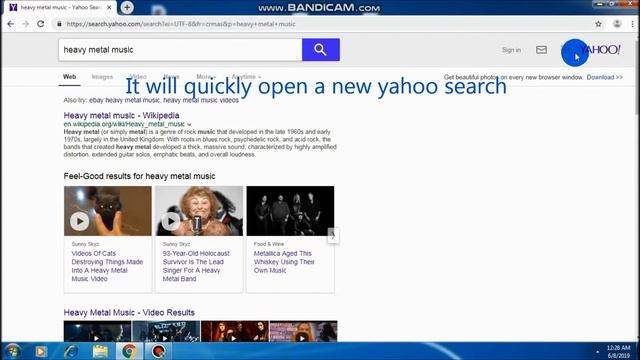This screenshot has width=640, height=360.
Task: Advance the Feel-Good carousel with the right arrow
Action: tap(333, 236)
